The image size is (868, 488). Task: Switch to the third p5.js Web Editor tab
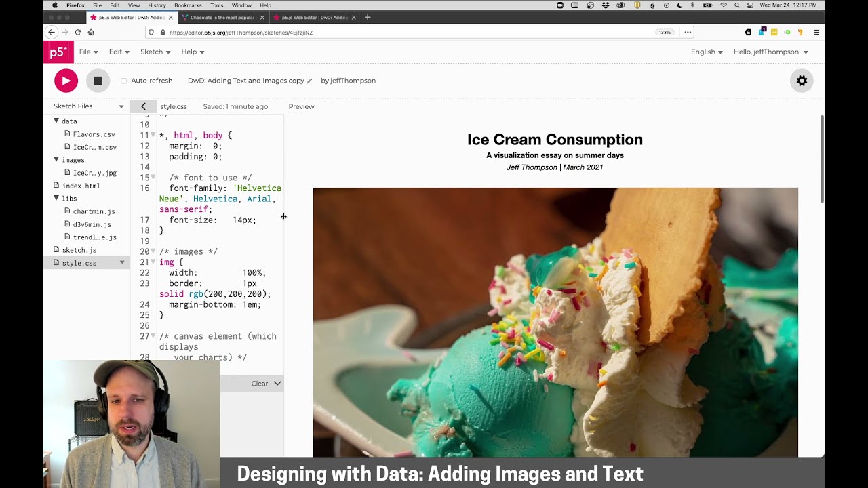tap(315, 17)
